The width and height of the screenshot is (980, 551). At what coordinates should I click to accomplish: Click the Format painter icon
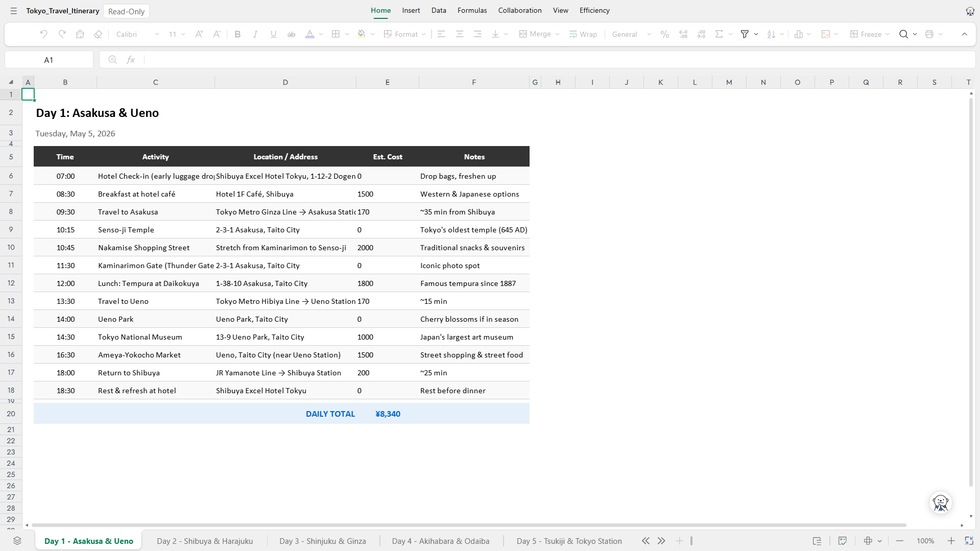(x=80, y=34)
